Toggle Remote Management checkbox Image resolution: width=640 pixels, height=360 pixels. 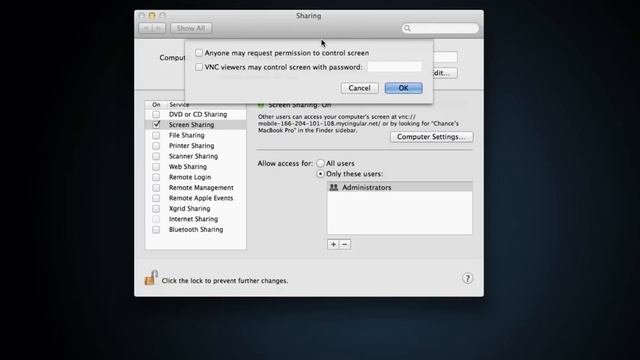point(156,188)
